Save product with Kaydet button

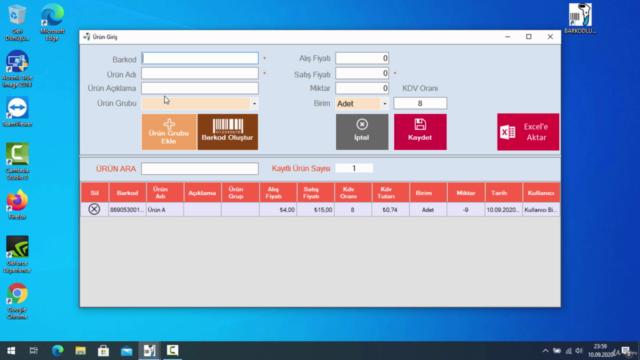point(420,132)
